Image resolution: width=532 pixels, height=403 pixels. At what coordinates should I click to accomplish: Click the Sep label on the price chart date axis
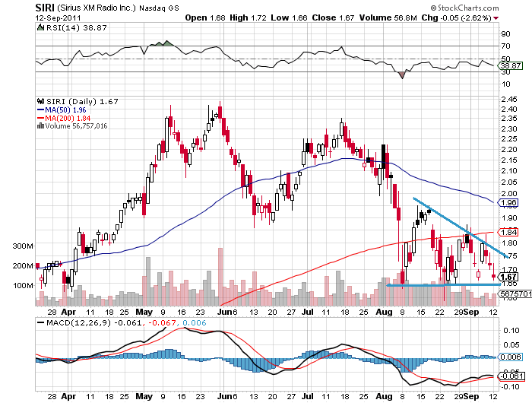[471, 312]
